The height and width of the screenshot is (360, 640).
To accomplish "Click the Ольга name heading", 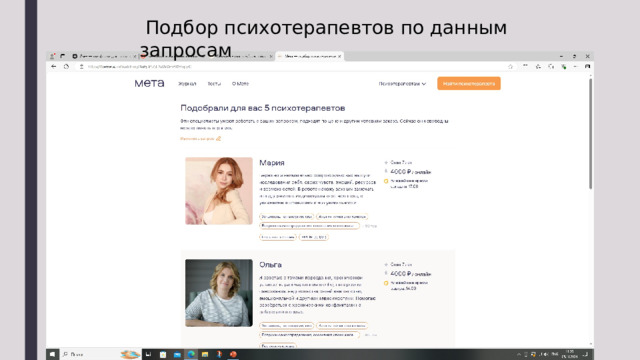I will pos(270,264).
